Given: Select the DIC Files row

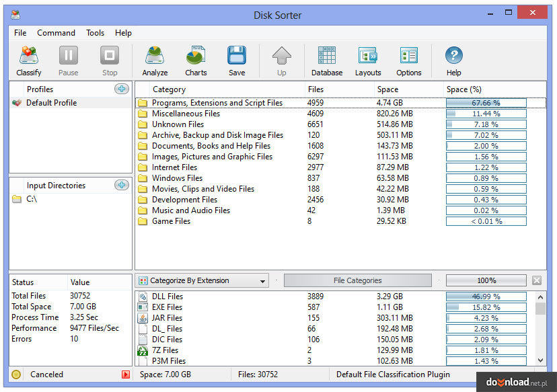Looking at the screenshot, I should point(335,340).
